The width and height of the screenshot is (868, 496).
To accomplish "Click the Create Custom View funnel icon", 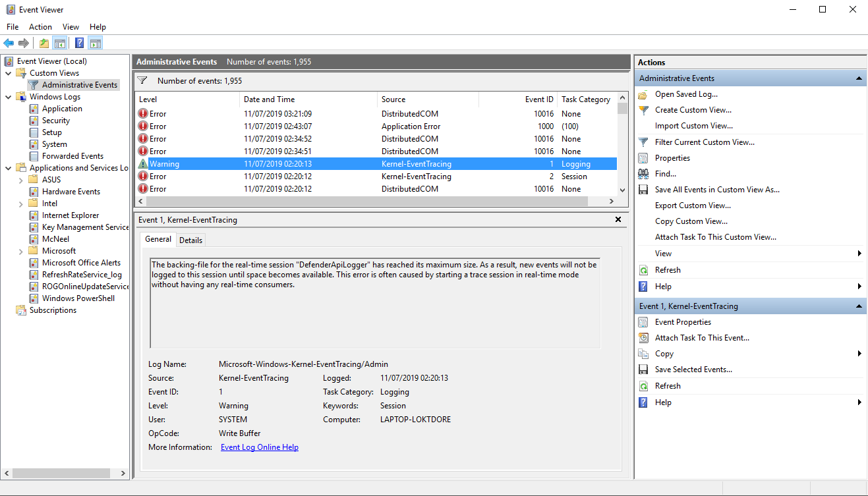I will tap(643, 110).
